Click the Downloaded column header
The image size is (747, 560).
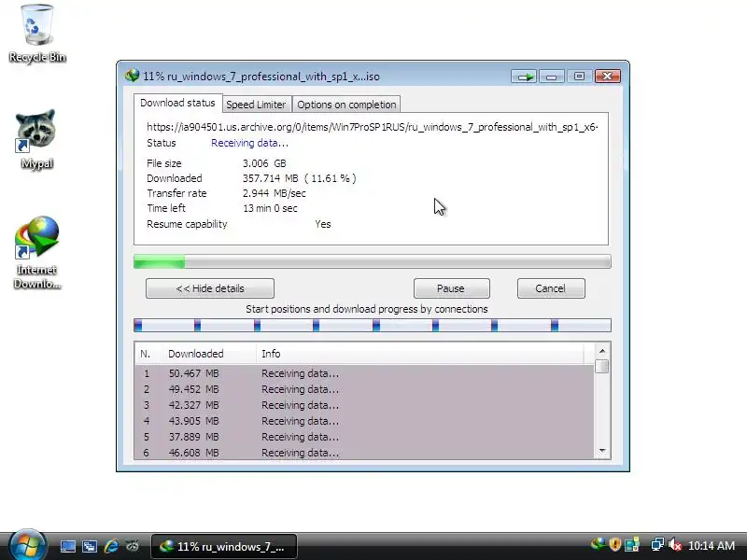[209, 354]
